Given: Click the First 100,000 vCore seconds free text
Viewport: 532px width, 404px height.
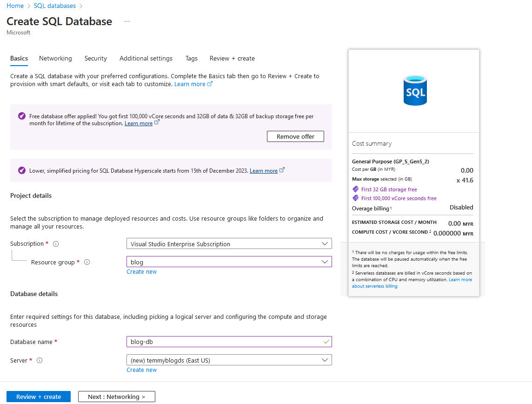Looking at the screenshot, I should click(x=399, y=198).
